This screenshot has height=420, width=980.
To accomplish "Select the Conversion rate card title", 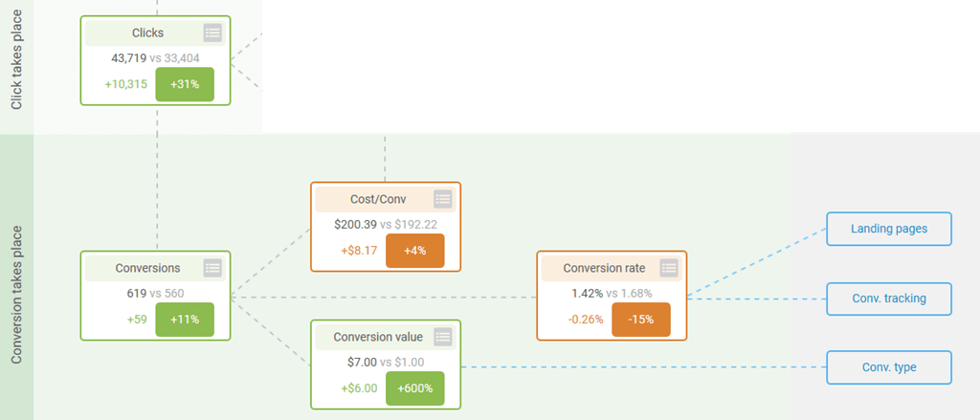I will (x=604, y=268).
